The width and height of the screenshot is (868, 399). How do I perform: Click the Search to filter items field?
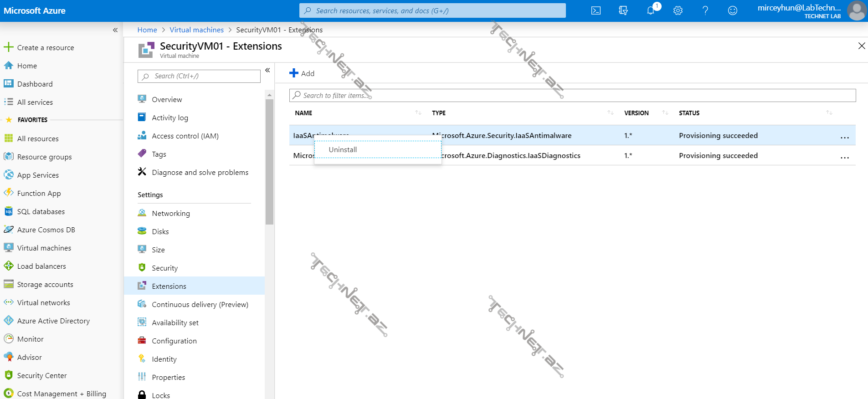[572, 95]
